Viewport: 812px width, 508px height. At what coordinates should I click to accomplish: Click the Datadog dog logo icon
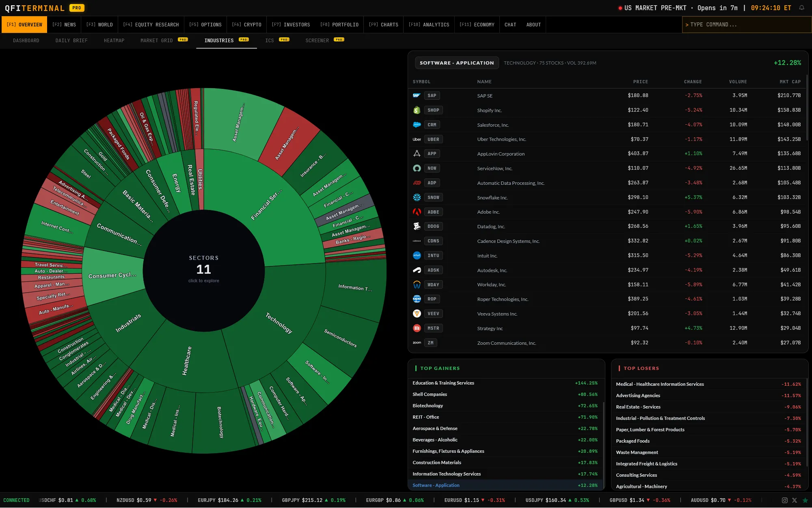tap(417, 226)
